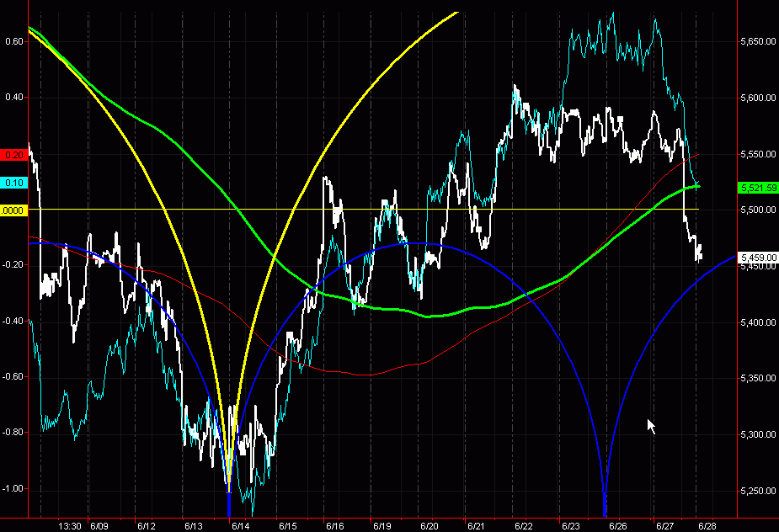Select the white 5,459.00 last price marker
Image resolution: width=779 pixels, height=532 pixels.
758,258
